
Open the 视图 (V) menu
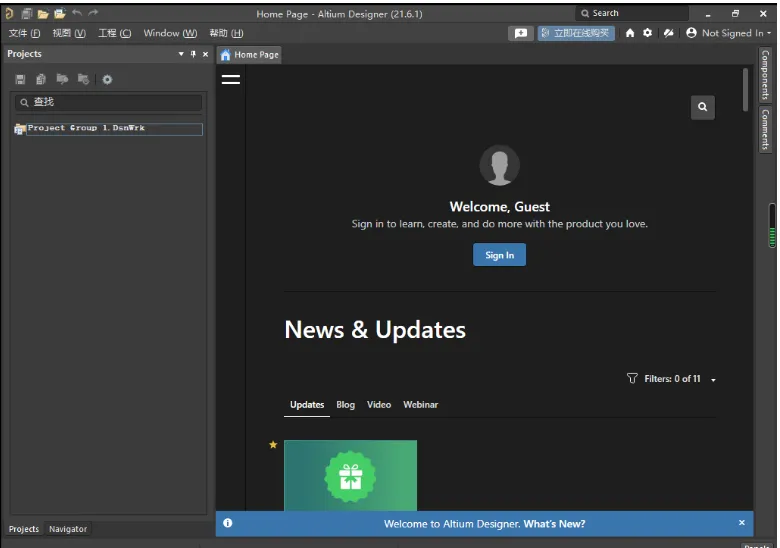point(69,33)
